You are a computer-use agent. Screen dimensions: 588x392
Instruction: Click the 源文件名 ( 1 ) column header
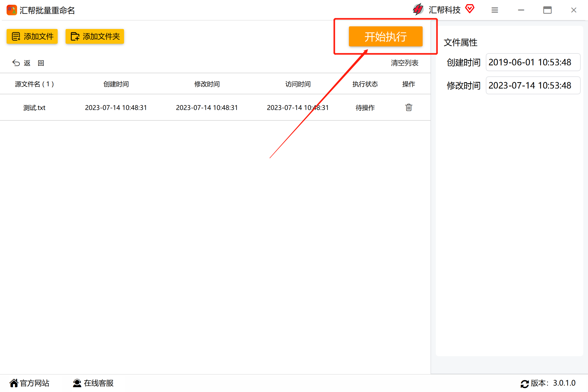coord(34,84)
